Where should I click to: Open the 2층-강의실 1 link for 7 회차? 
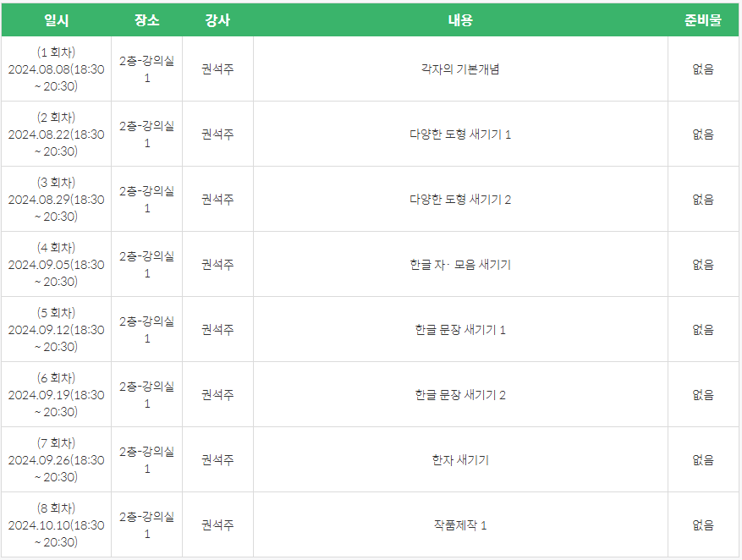point(146,460)
